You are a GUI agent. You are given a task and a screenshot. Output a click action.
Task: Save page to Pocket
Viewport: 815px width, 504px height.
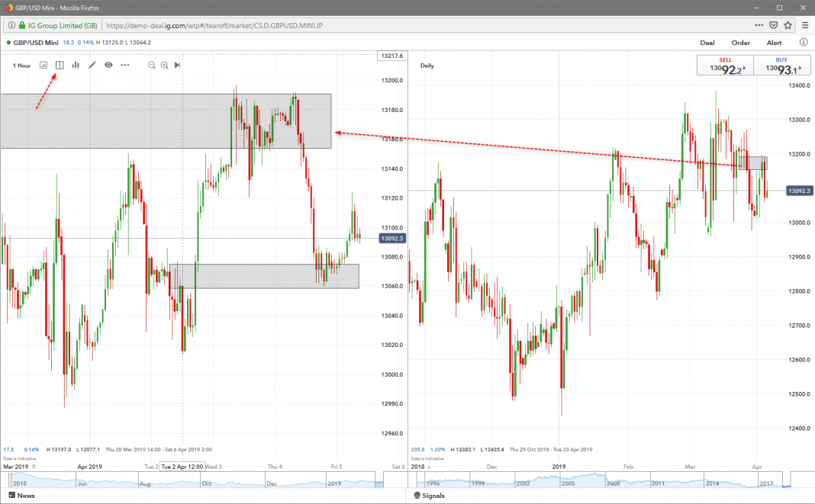(773, 24)
